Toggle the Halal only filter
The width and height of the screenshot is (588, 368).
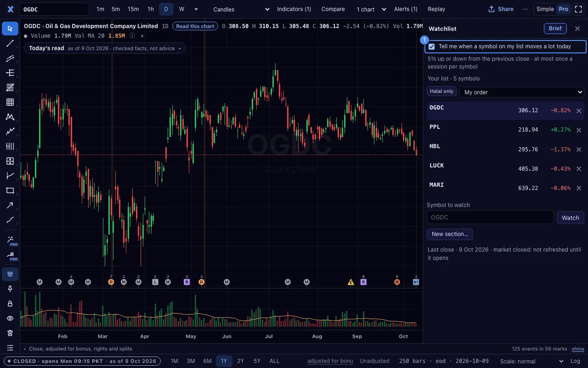[x=442, y=91]
